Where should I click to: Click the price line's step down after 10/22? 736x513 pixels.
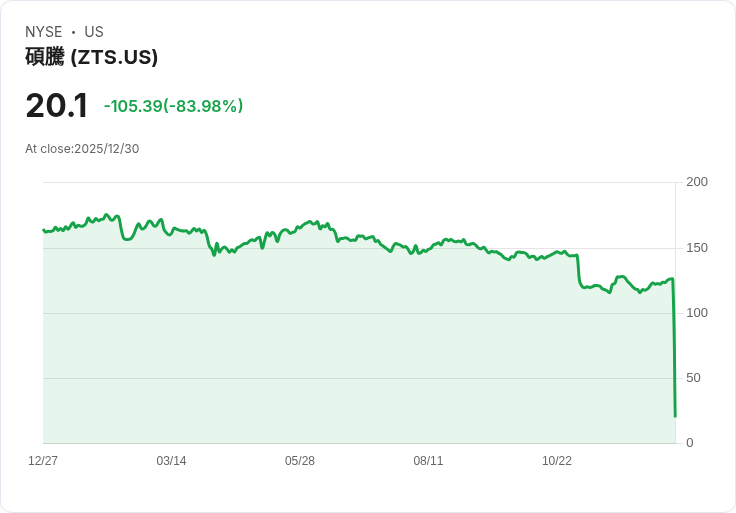point(579,270)
